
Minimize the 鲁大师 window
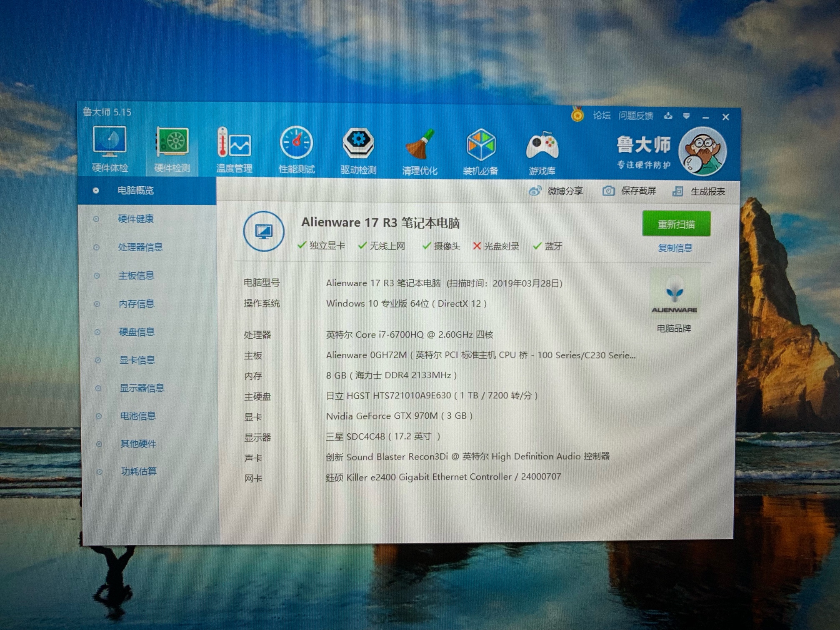pos(705,117)
